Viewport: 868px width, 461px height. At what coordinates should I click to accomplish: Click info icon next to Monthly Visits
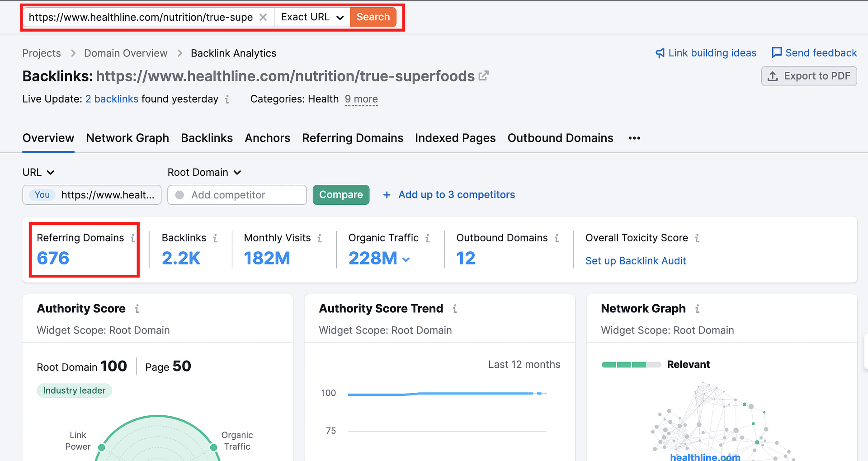[320, 238]
